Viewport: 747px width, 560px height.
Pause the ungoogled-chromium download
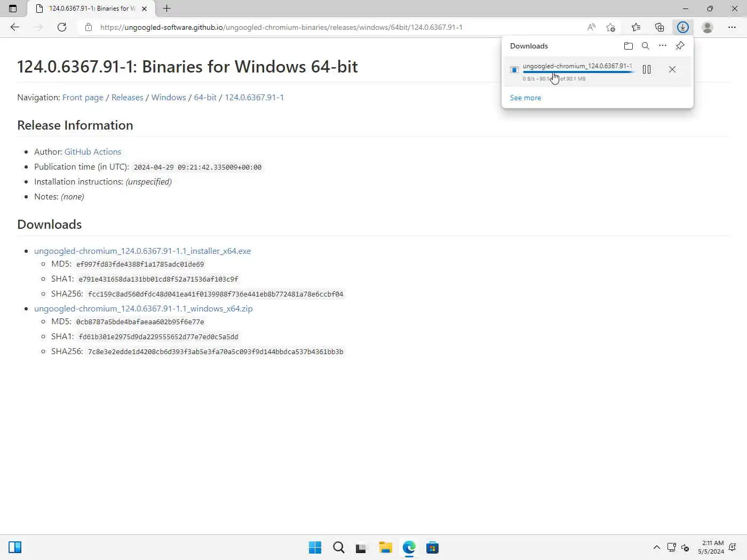coord(647,69)
